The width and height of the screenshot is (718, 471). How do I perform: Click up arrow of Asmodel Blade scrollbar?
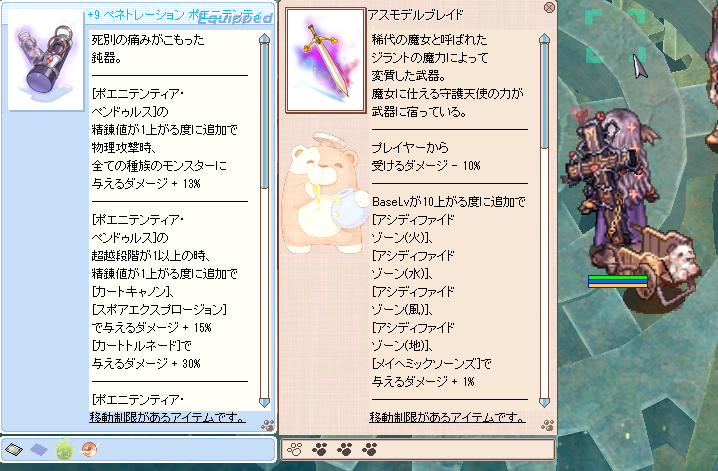544,38
